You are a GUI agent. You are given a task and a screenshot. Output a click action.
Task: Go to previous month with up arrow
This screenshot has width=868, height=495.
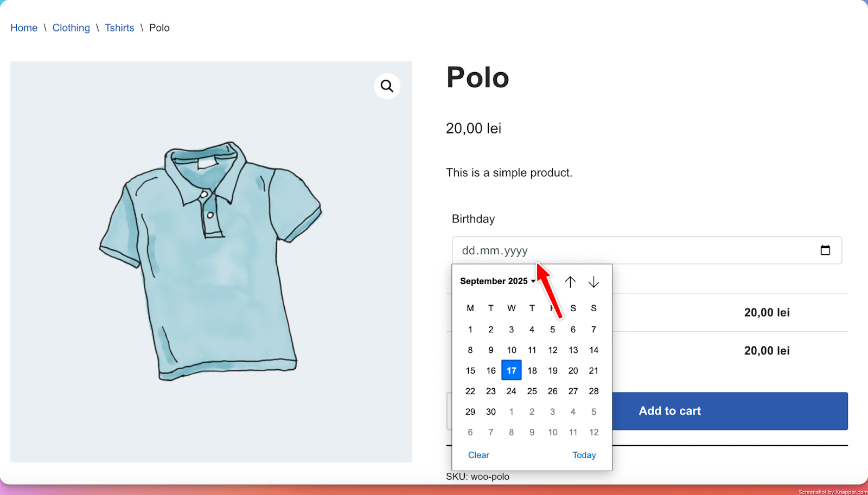[570, 282]
